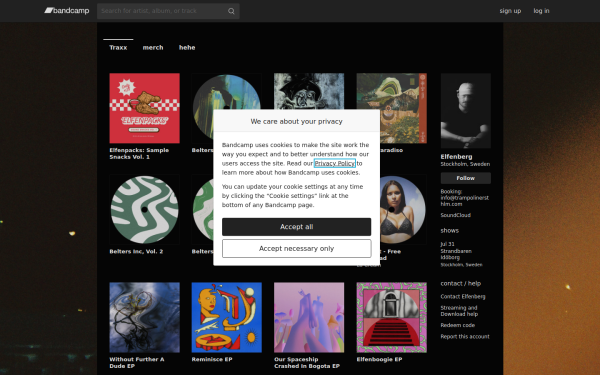Open the sign up link
The image size is (600, 375).
coord(510,11)
